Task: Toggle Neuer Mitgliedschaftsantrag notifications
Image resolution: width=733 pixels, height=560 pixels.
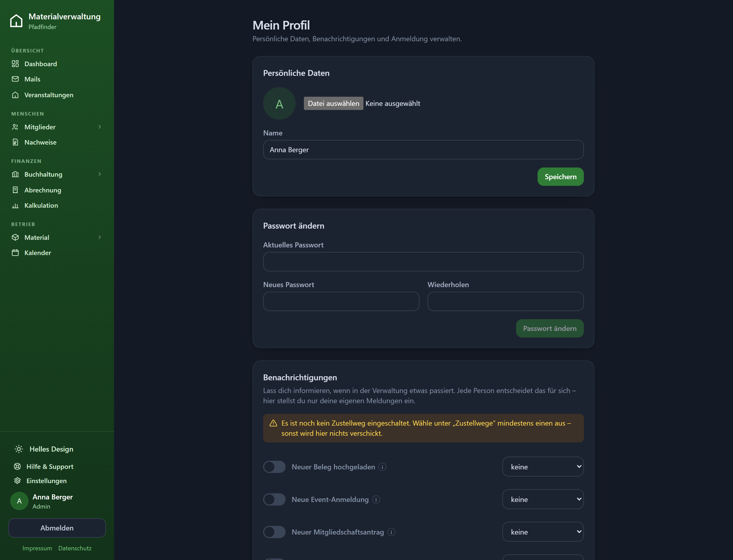Action: click(274, 532)
